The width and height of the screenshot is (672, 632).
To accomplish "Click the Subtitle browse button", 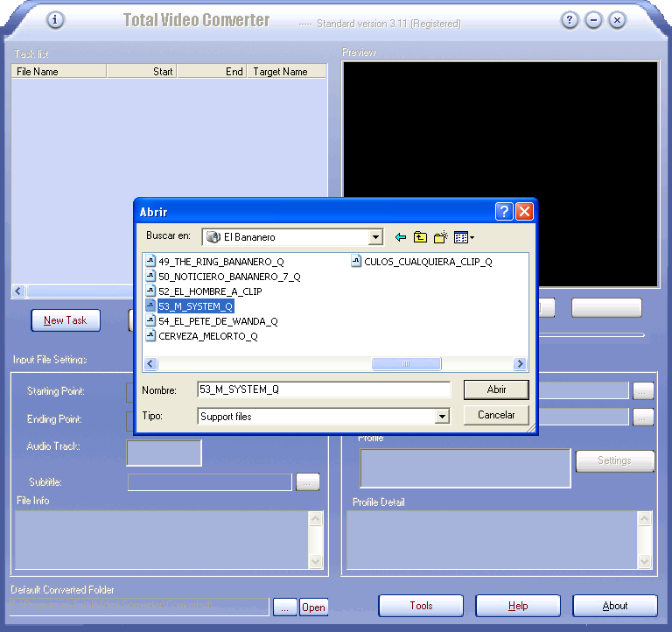I will pyautogui.click(x=307, y=482).
